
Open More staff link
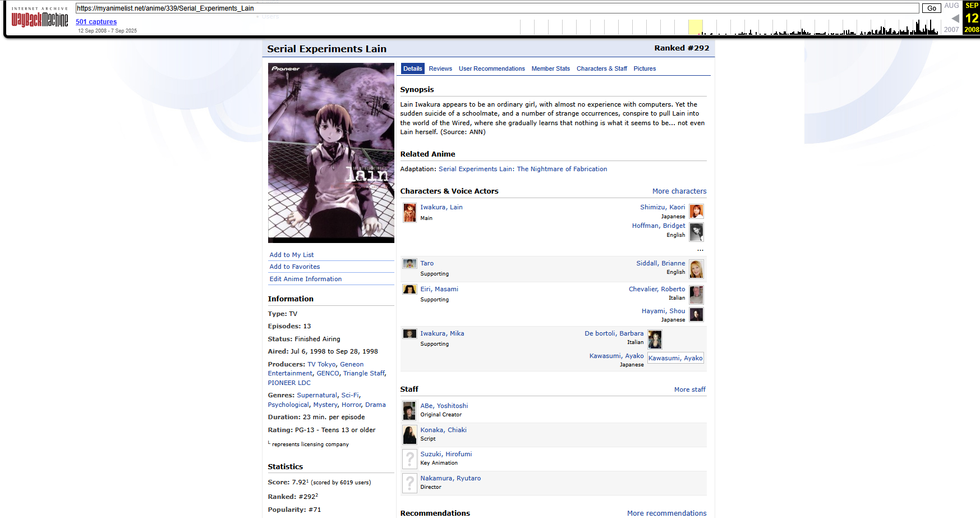690,389
